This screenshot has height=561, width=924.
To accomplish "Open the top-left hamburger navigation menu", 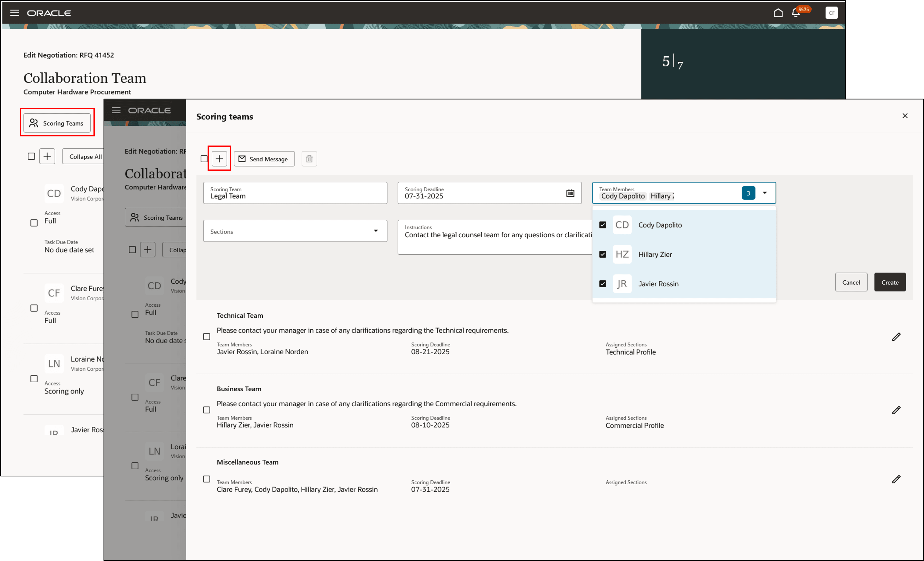I will click(x=15, y=13).
